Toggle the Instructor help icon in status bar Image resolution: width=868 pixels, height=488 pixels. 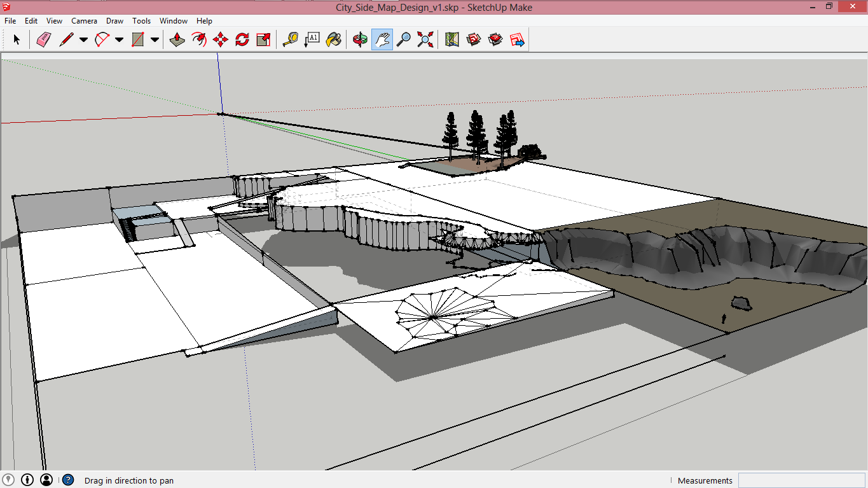[x=68, y=480]
